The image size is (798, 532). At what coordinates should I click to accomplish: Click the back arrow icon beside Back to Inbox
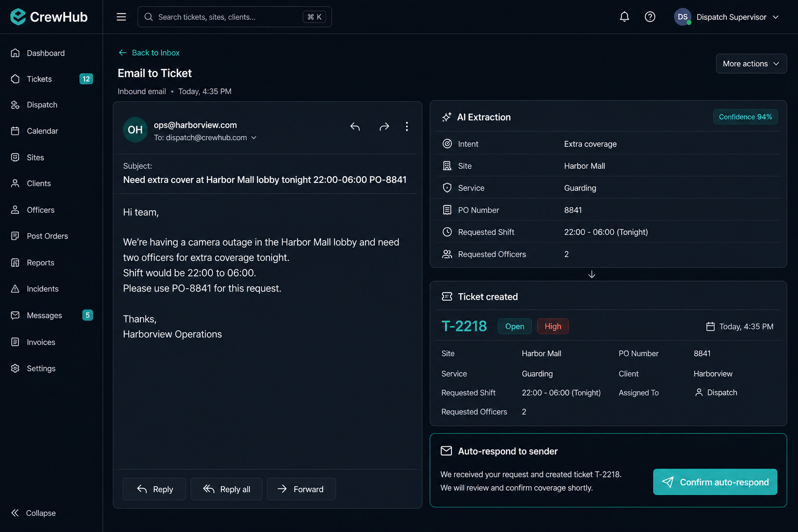tap(123, 52)
